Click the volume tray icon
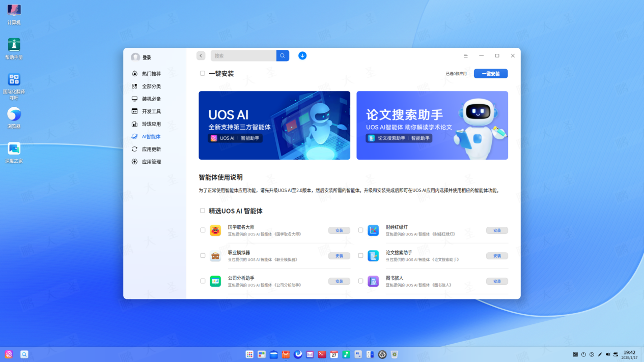 click(608, 354)
